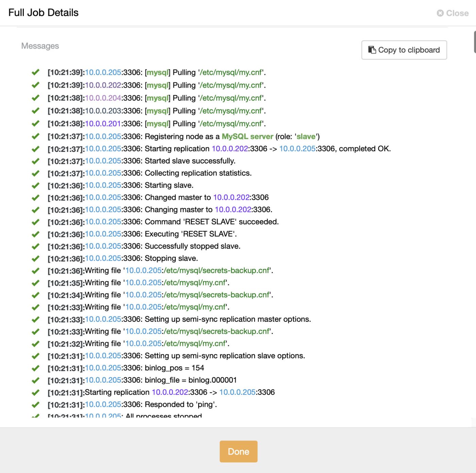Click the green 'slave' role label
This screenshot has height=473, width=476.
(x=306, y=136)
